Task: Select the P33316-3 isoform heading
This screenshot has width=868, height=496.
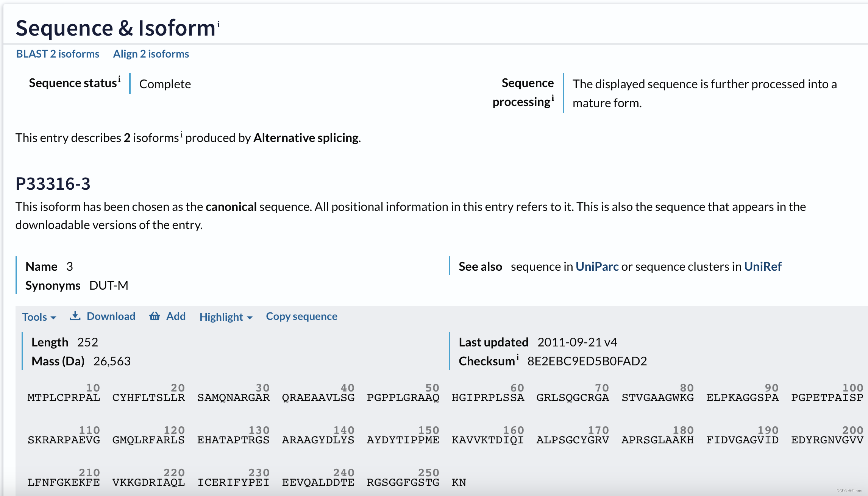Action: (x=53, y=184)
